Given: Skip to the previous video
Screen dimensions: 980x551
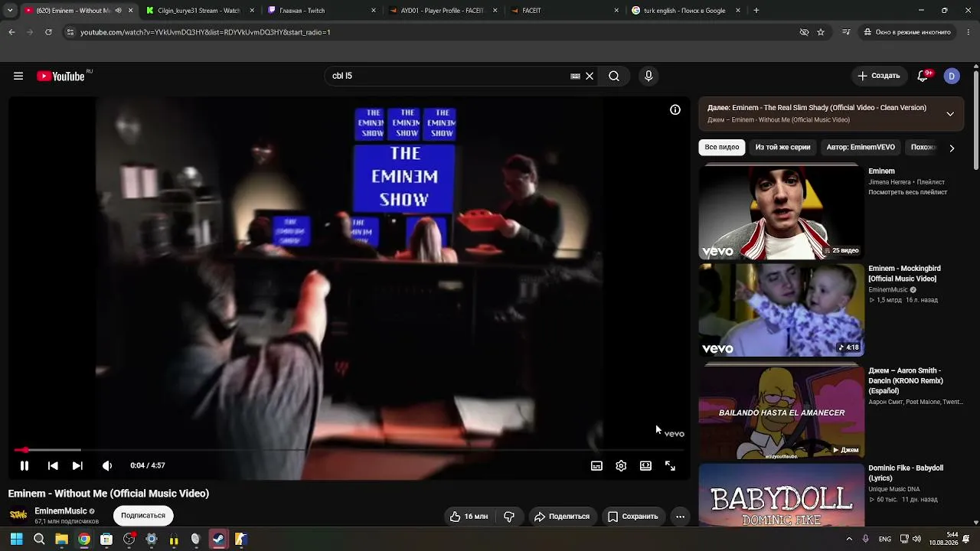Looking at the screenshot, I should (53, 465).
